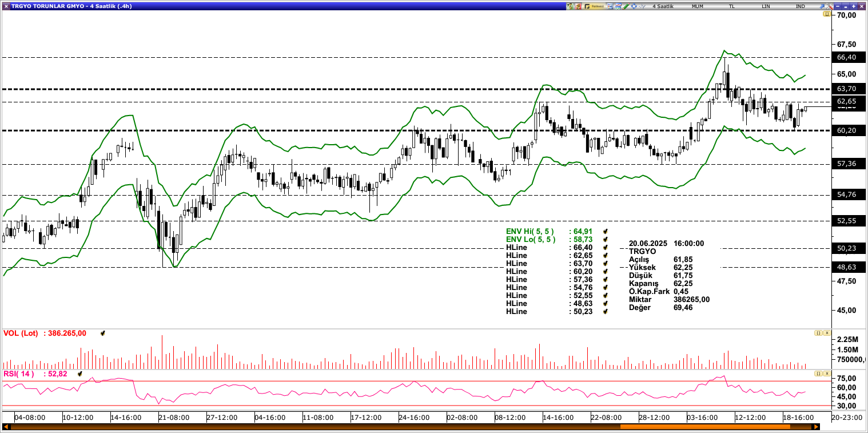
Task: Toggle checkmark for HLine 66,40
Action: [606, 247]
